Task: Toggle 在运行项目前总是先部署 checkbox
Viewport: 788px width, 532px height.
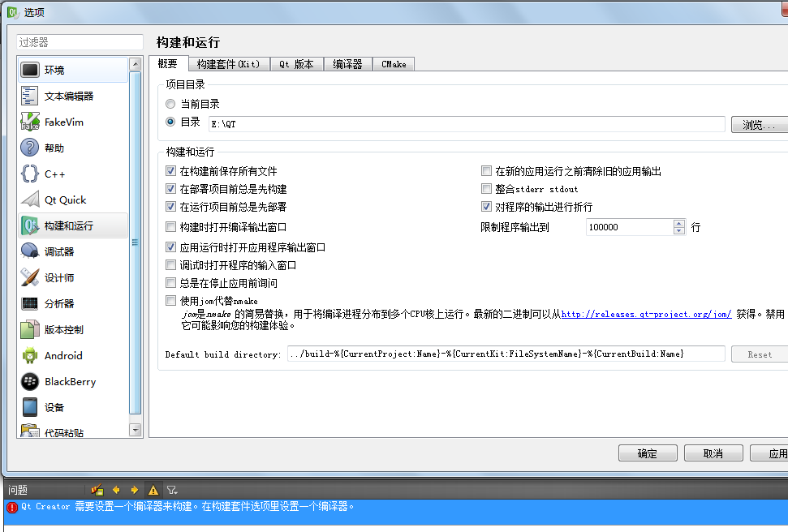Action: tap(171, 207)
